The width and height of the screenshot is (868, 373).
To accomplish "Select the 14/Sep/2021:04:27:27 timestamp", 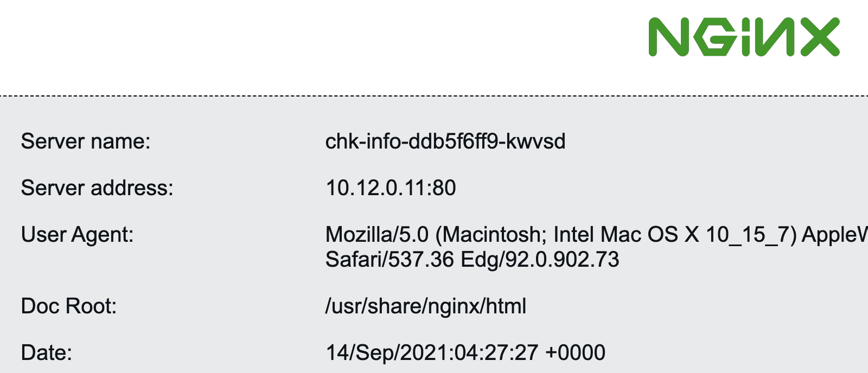I will (x=432, y=353).
